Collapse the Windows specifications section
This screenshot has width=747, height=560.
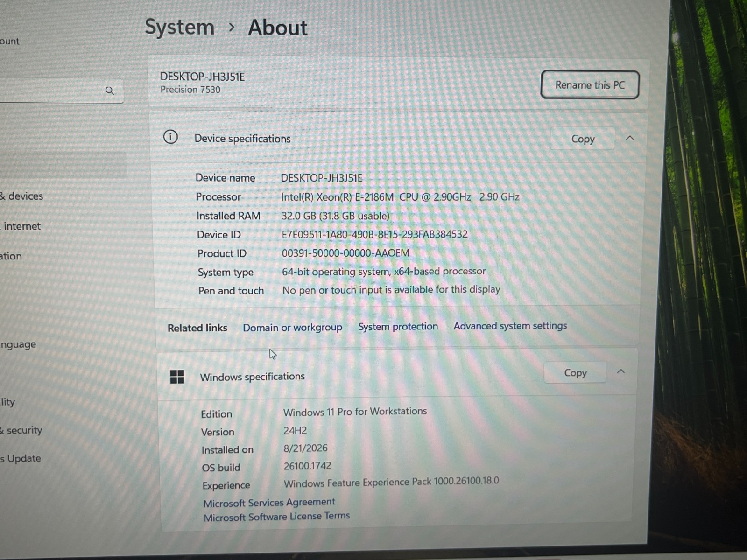tap(621, 371)
